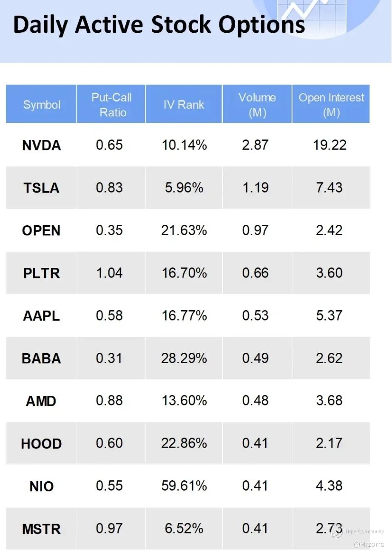The height and width of the screenshot is (553, 392).
Task: Click the Symbol column header
Action: pyautogui.click(x=42, y=105)
